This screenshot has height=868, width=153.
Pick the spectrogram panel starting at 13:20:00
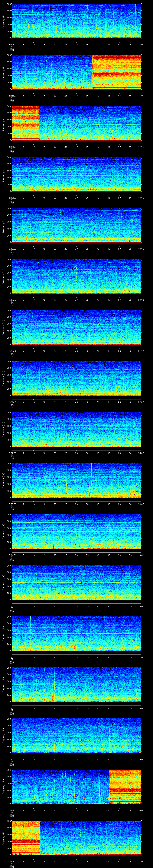coord(76,327)
